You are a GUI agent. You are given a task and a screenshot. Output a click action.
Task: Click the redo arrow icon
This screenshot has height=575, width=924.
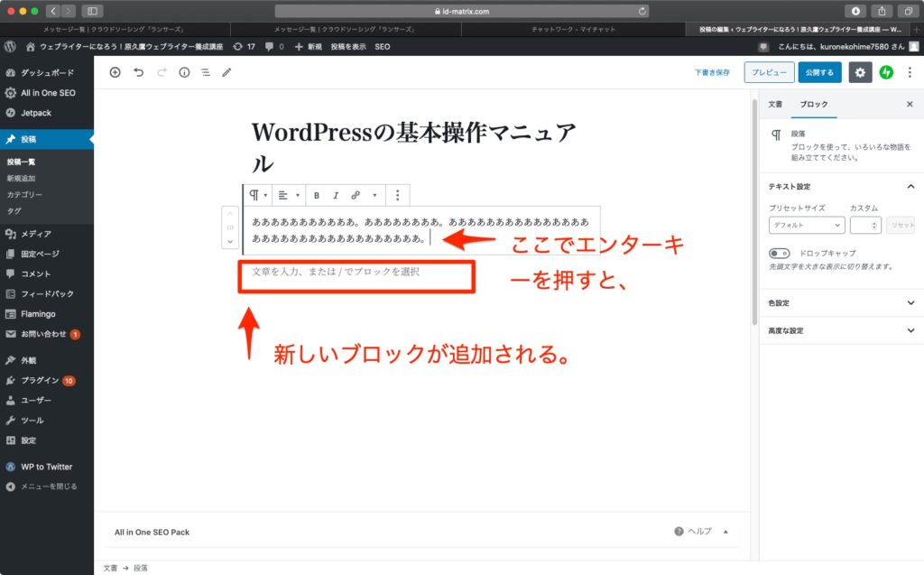[162, 72]
